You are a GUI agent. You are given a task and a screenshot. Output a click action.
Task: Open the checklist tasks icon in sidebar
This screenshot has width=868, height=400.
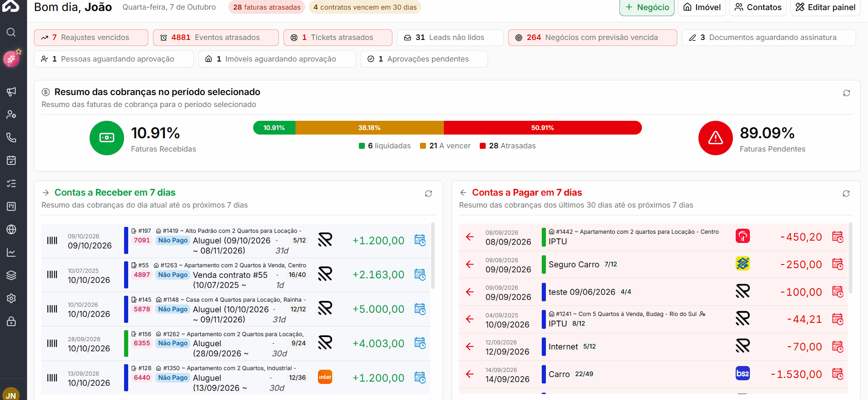point(11,183)
